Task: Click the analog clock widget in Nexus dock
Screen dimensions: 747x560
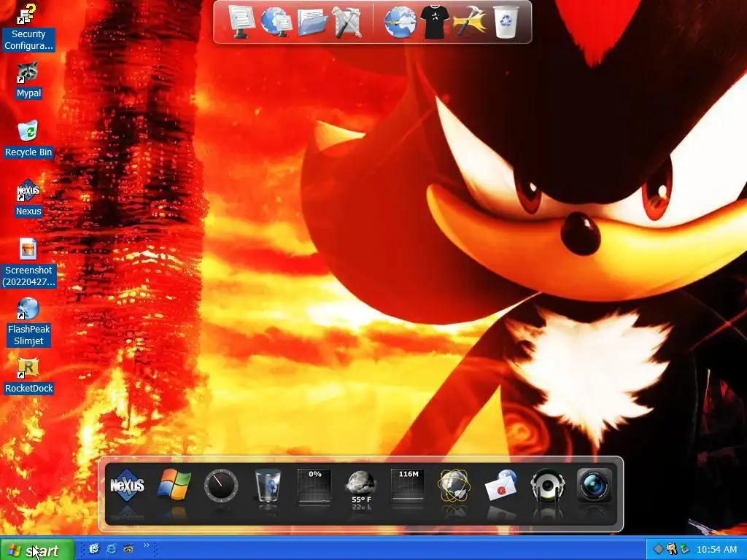Action: (x=220, y=485)
